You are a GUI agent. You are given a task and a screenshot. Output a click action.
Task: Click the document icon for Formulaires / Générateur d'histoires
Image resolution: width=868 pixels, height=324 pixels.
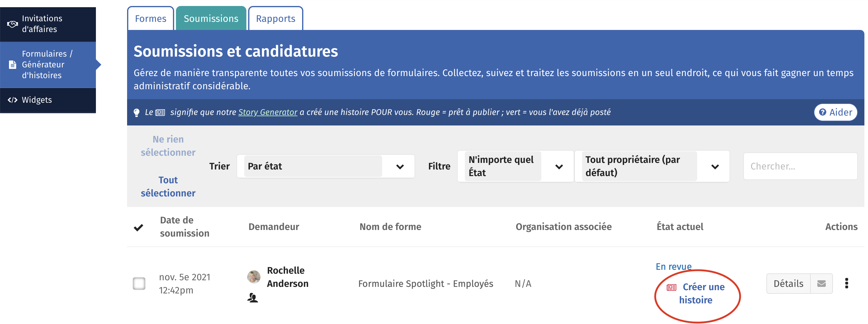tap(13, 64)
